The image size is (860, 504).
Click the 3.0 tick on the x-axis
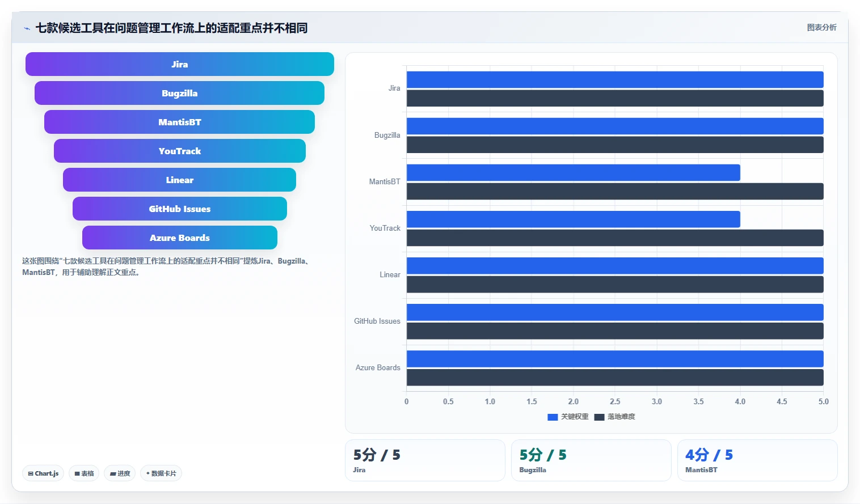click(657, 401)
